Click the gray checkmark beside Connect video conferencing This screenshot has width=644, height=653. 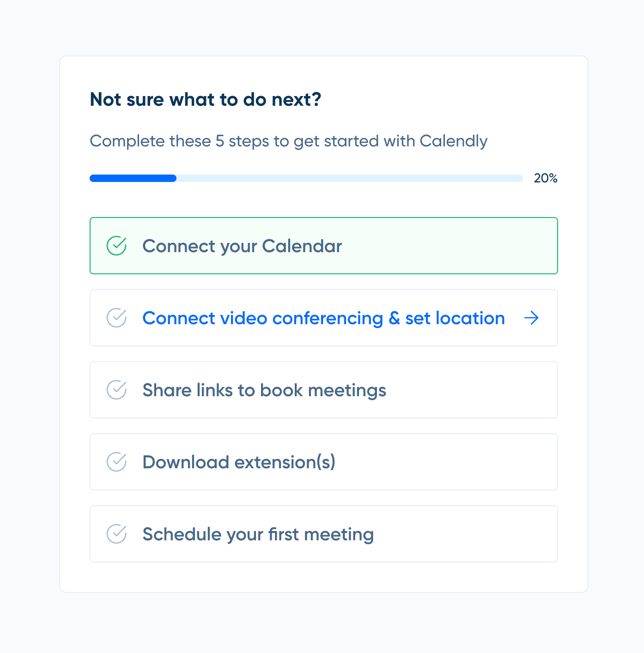coord(116,318)
